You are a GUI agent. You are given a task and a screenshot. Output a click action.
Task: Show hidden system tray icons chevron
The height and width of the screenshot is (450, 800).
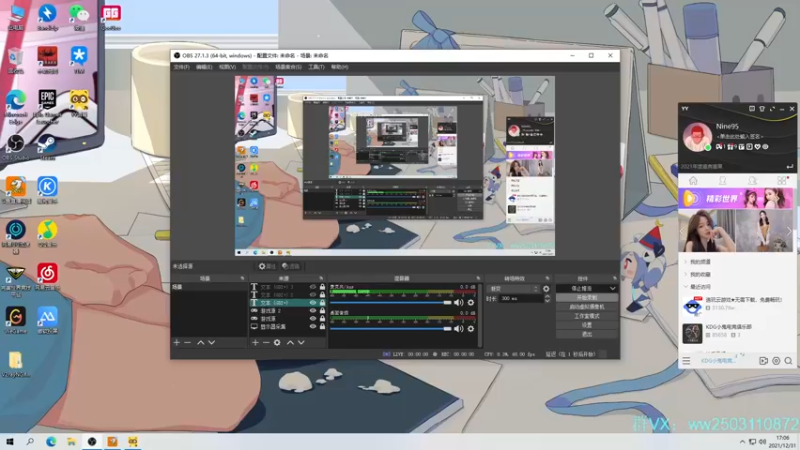coord(742,442)
